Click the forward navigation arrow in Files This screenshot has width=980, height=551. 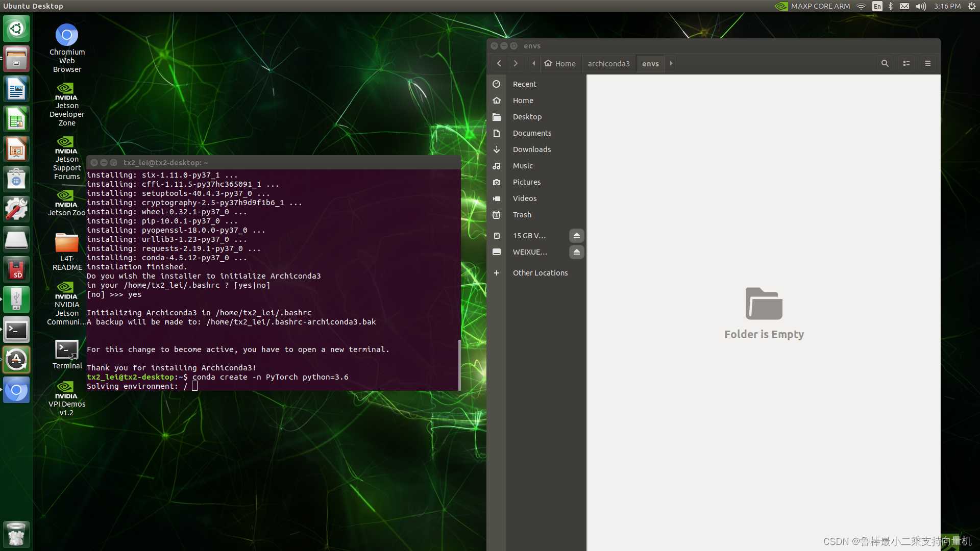pyautogui.click(x=515, y=63)
